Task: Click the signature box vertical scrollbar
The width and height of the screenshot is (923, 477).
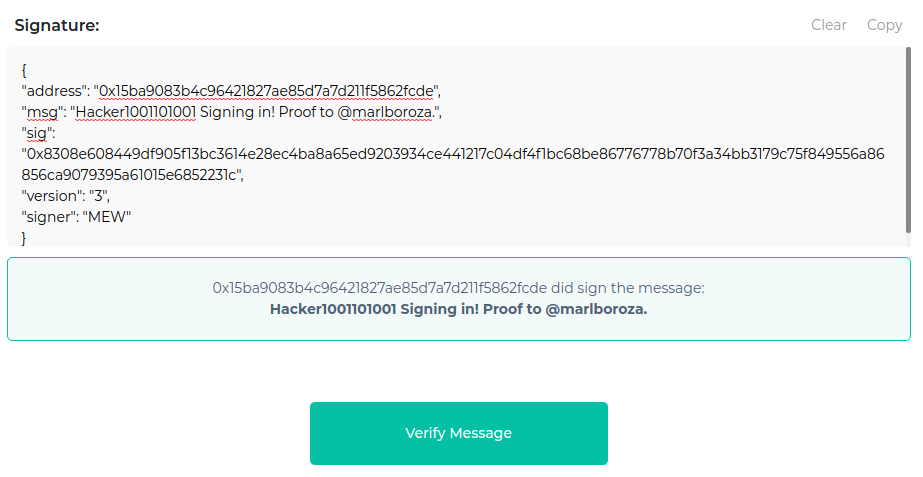Action: pyautogui.click(x=908, y=140)
